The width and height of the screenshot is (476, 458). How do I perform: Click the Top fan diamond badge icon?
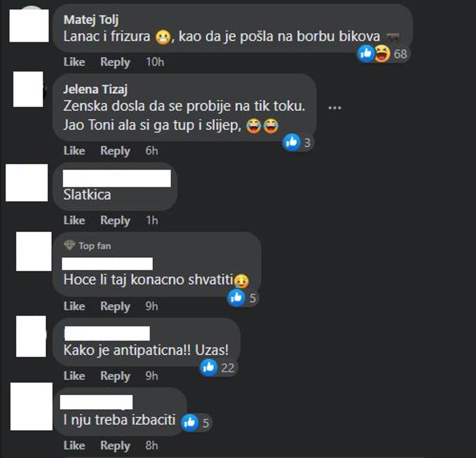point(69,245)
